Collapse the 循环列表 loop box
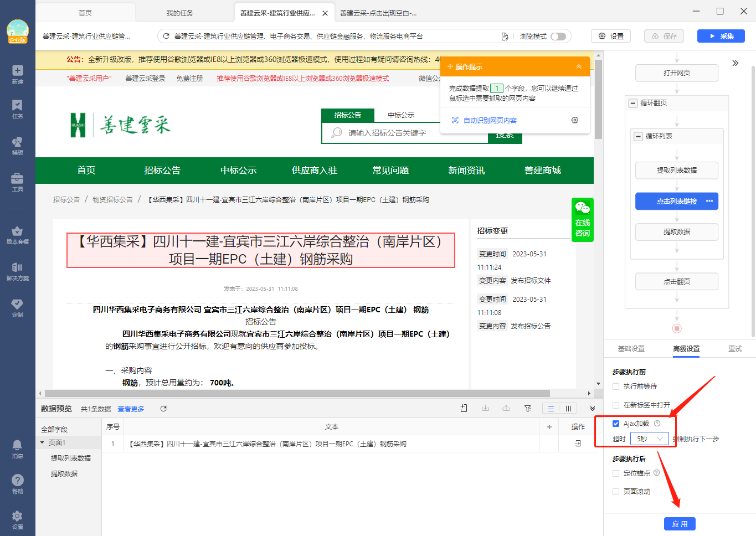Screen dimensions: 756x536 [639, 136]
